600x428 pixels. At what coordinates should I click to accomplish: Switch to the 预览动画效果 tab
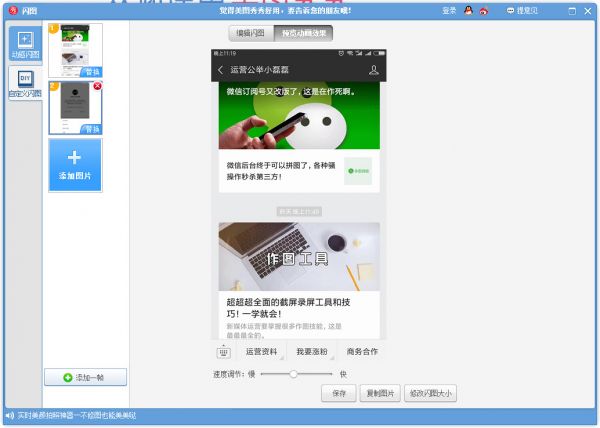[x=303, y=33]
